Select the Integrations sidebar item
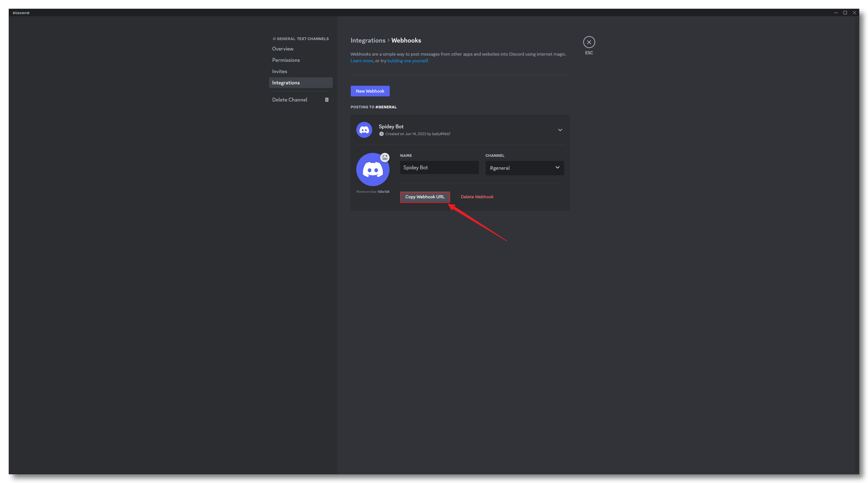This screenshot has height=483, width=868. point(286,83)
